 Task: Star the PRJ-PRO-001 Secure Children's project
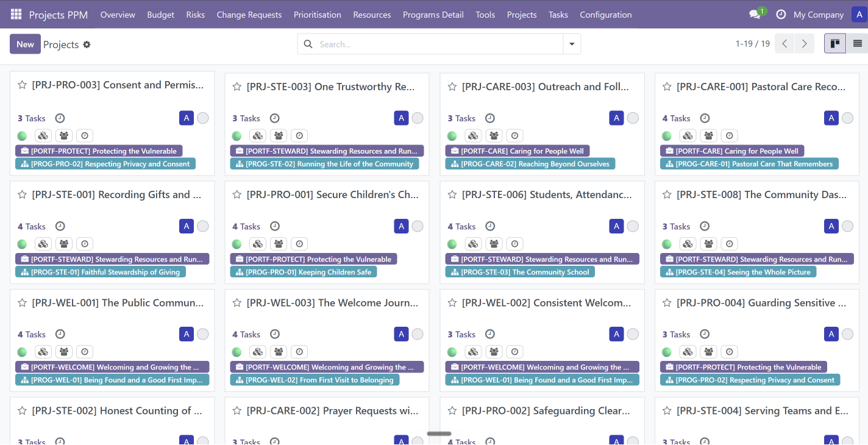pyautogui.click(x=237, y=195)
